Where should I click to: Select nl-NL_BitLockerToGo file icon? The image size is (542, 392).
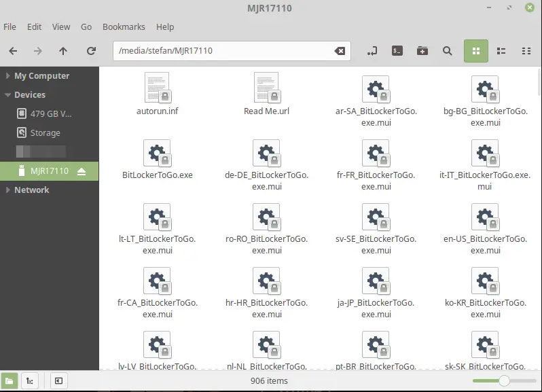point(266,344)
